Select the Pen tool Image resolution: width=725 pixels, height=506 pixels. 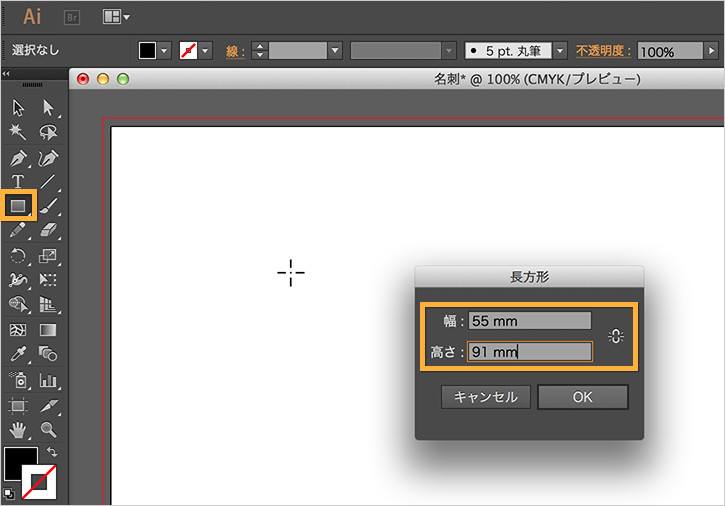click(x=18, y=158)
